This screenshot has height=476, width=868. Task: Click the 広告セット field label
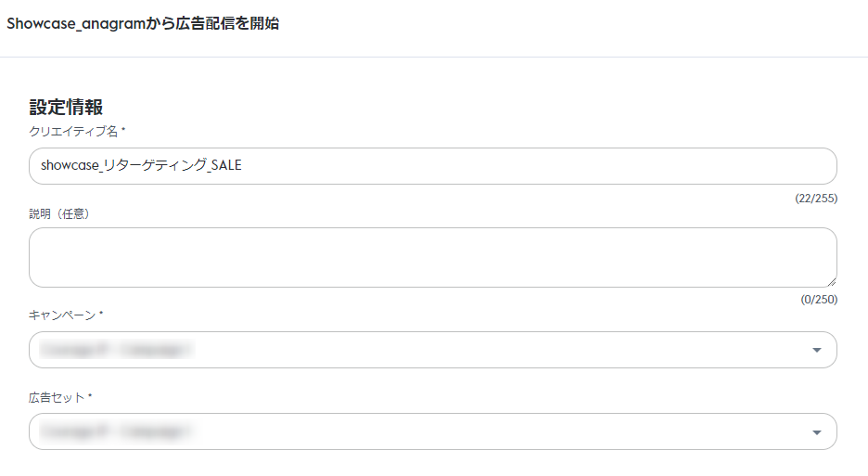57,397
